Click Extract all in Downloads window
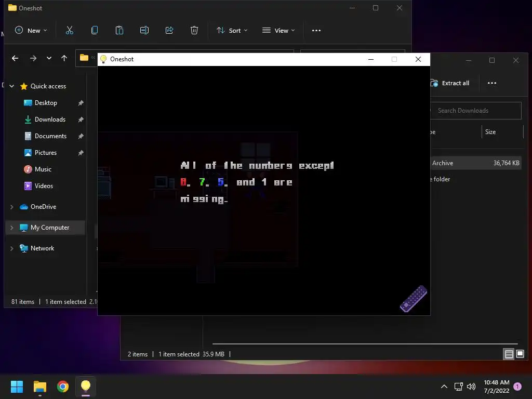This screenshot has width=532, height=399. [450, 83]
